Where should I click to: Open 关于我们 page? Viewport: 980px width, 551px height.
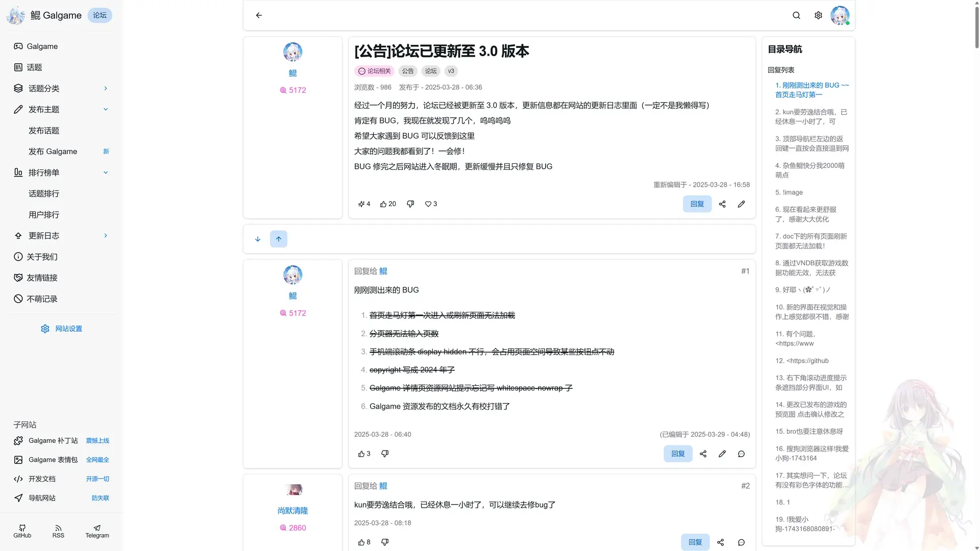click(61, 257)
